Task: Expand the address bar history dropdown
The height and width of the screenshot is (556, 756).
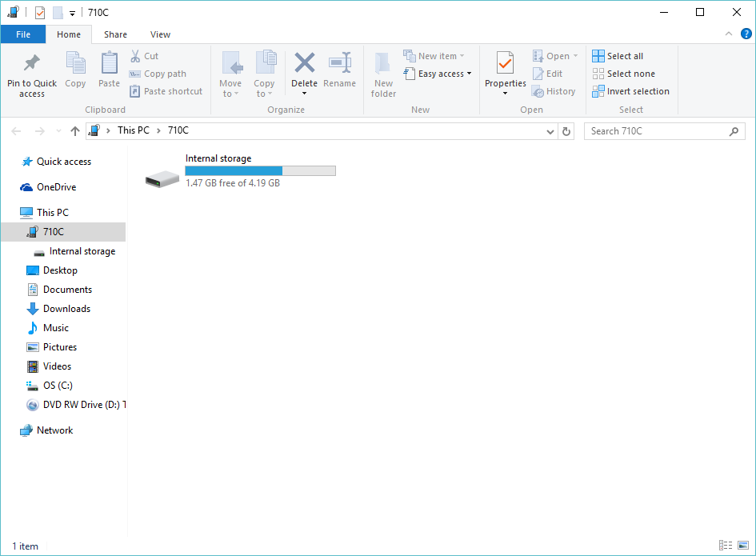Action: point(550,132)
